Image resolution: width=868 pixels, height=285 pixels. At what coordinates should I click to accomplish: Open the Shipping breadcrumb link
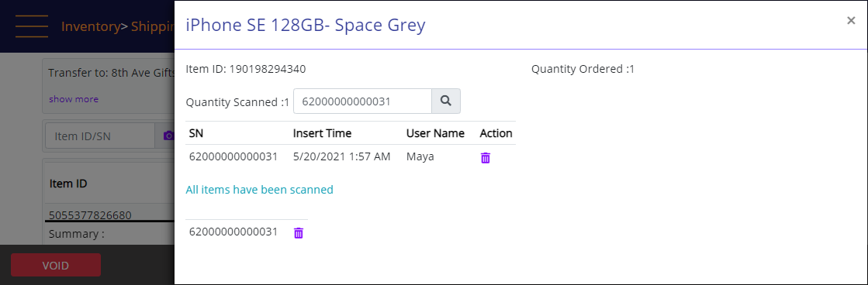[152, 26]
